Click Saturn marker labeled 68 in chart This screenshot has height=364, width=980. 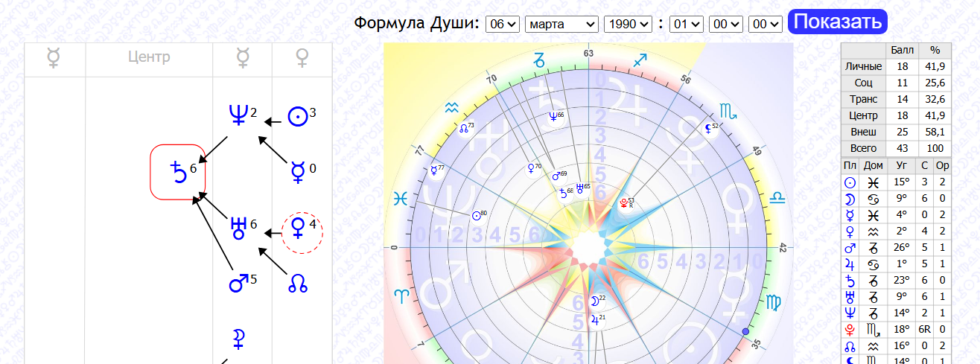tap(563, 192)
